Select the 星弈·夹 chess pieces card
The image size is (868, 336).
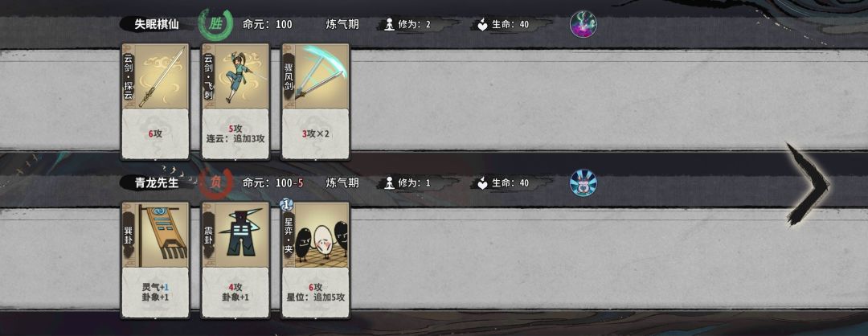click(x=316, y=260)
